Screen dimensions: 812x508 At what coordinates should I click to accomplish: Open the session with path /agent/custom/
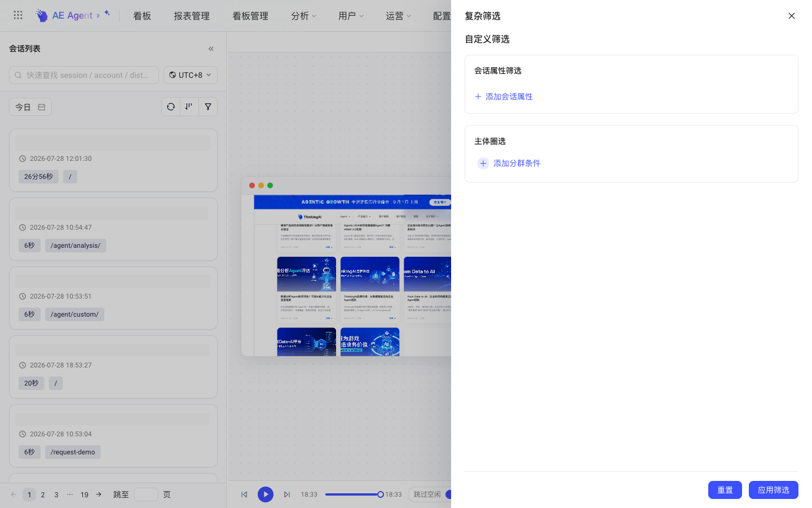[113, 298]
